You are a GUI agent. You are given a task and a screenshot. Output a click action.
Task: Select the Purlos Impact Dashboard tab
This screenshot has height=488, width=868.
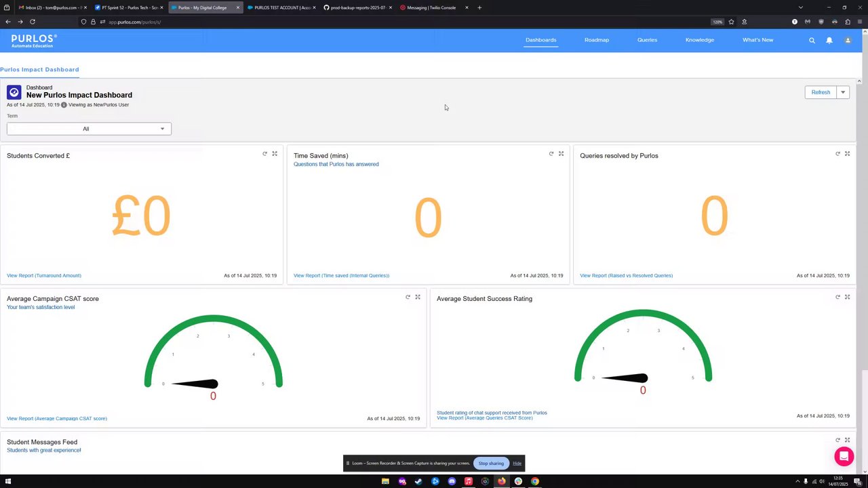39,69
